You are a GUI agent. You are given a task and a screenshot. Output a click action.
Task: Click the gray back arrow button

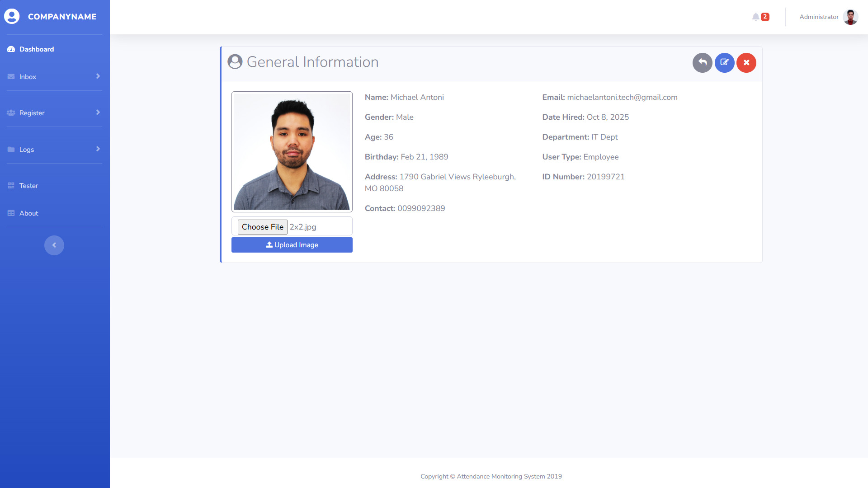[x=702, y=63]
